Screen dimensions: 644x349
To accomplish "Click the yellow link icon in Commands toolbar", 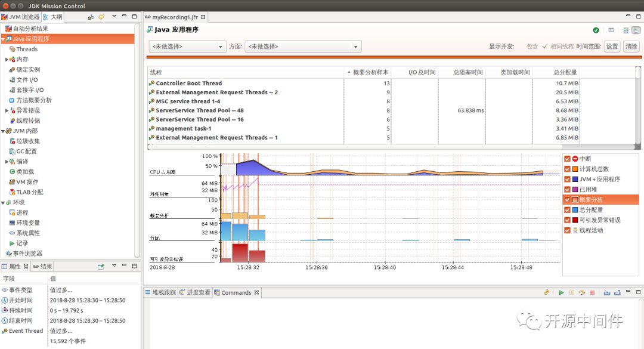I will pyautogui.click(x=546, y=293).
